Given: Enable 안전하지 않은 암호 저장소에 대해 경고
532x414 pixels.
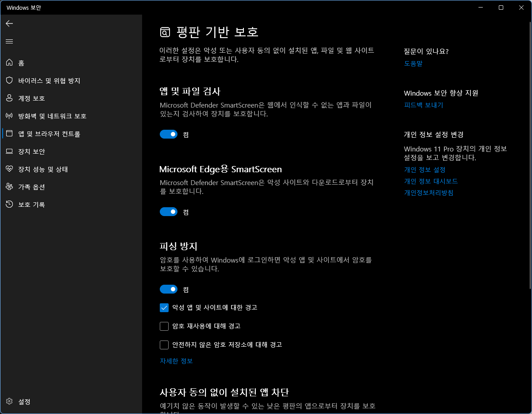Looking at the screenshot, I should tap(164, 344).
